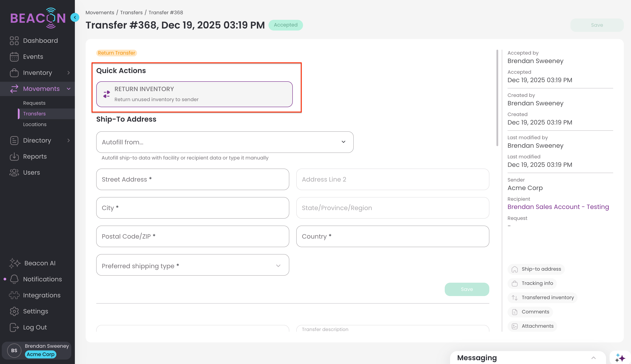Click the Street Address field
631x364 pixels.
click(193, 179)
